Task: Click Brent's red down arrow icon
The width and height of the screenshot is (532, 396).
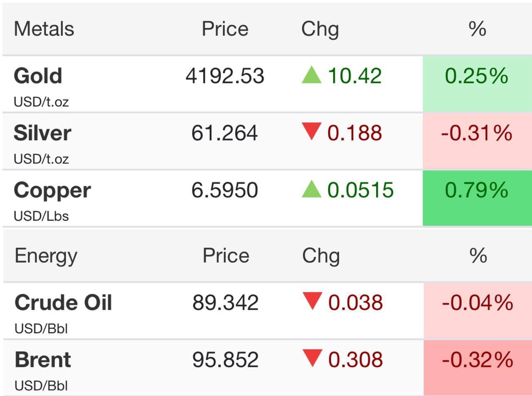Action: tap(312, 358)
